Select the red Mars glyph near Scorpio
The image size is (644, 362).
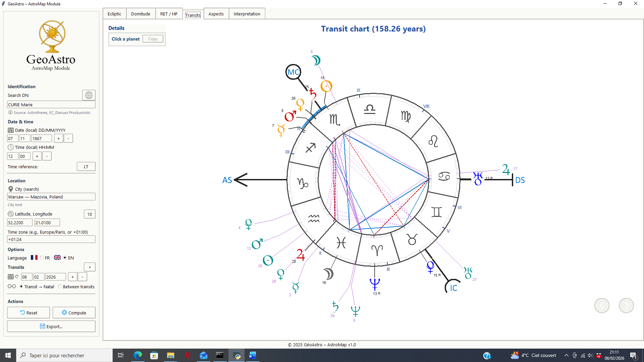[x=290, y=116]
